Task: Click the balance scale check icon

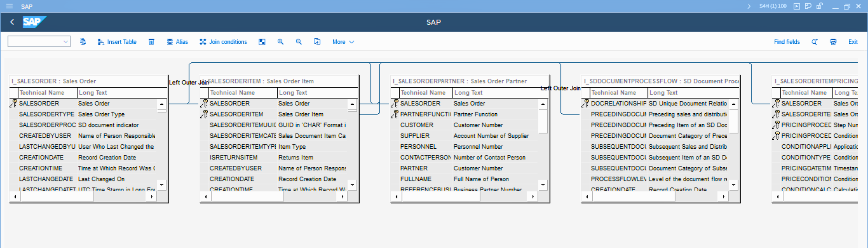Action: (x=83, y=42)
